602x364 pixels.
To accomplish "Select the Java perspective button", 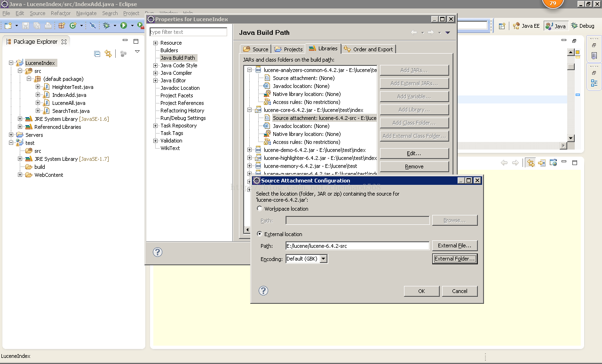I will tap(556, 26).
